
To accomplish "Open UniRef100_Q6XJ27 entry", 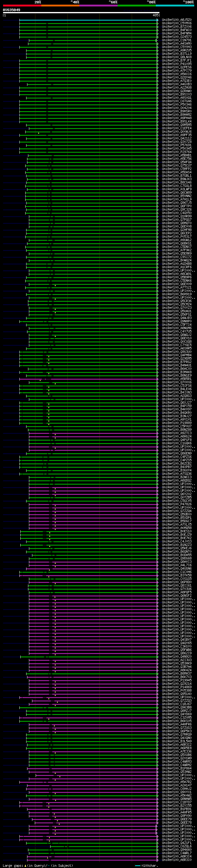I will tap(177, 403).
